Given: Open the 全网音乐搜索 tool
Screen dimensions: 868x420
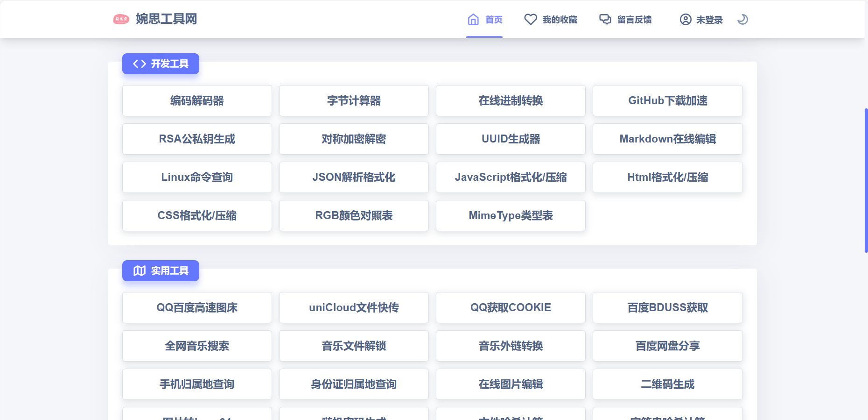Looking at the screenshot, I should pyautogui.click(x=197, y=346).
